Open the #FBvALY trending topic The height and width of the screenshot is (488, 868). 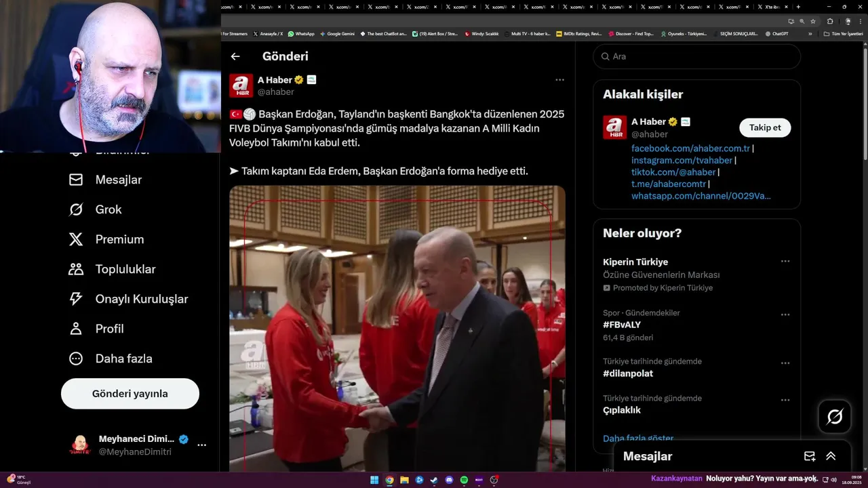[x=622, y=325]
